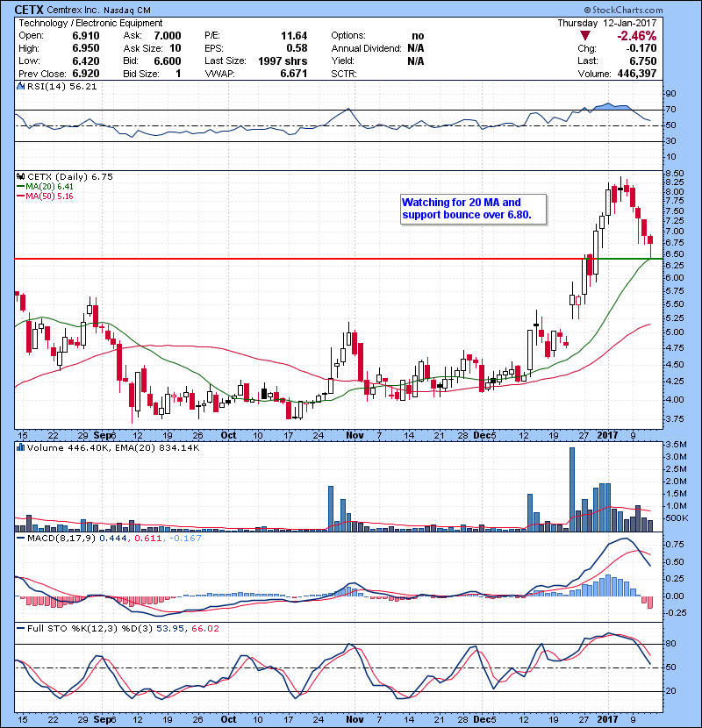This screenshot has height=728, width=702.
Task: Click the blue MACD(8,17,9) legend line marker
Action: click(20, 538)
